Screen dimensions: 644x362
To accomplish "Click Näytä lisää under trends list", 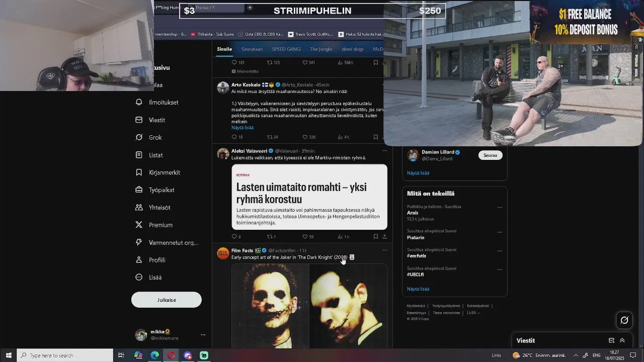I will pos(418,289).
